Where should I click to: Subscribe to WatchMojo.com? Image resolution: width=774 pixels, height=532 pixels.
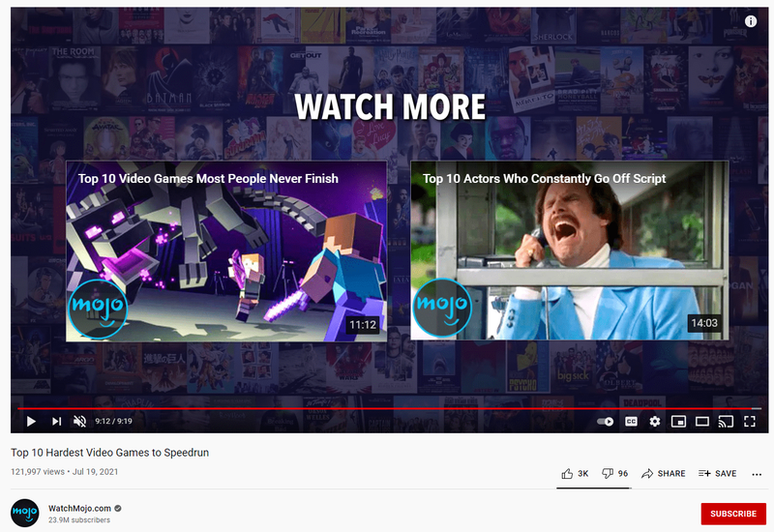[733, 514]
